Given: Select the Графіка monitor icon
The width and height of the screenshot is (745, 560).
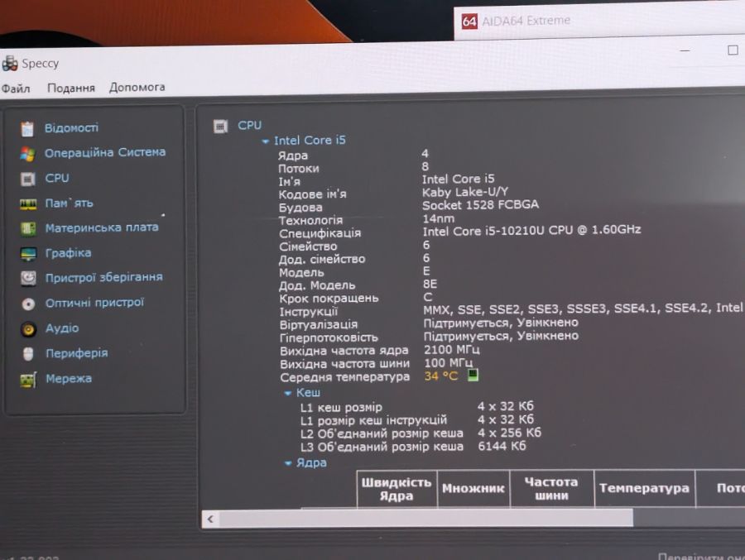Looking at the screenshot, I should (28, 254).
